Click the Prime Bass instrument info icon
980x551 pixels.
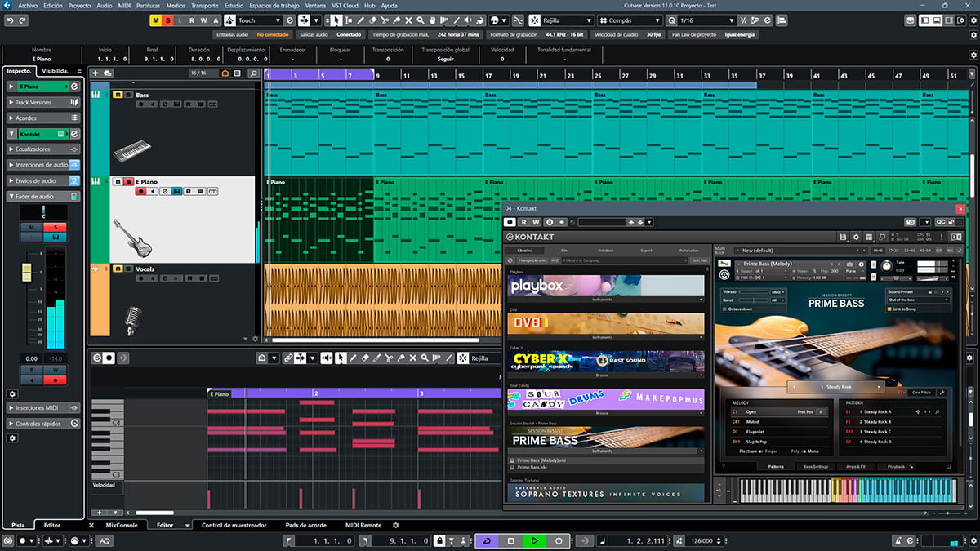point(861,264)
